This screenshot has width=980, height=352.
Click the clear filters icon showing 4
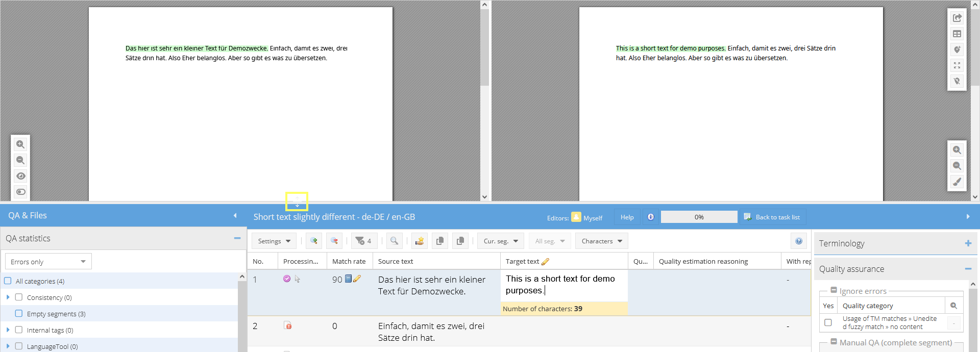[363, 241]
